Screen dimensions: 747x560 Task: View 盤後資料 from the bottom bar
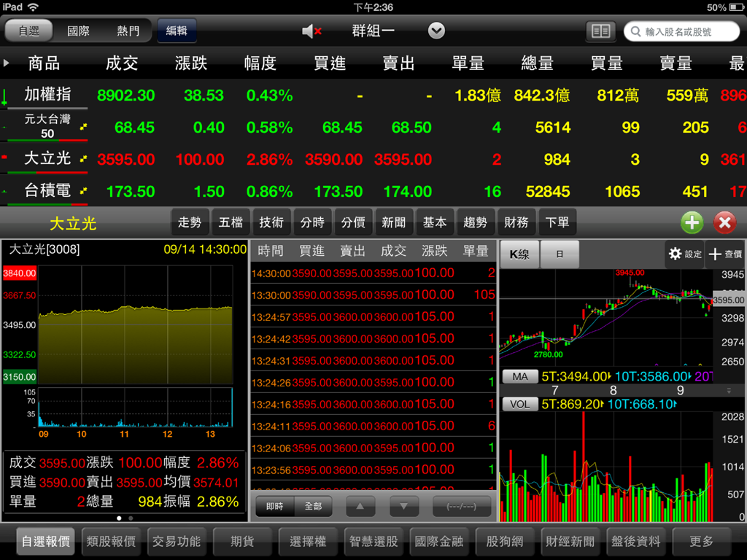(x=636, y=542)
